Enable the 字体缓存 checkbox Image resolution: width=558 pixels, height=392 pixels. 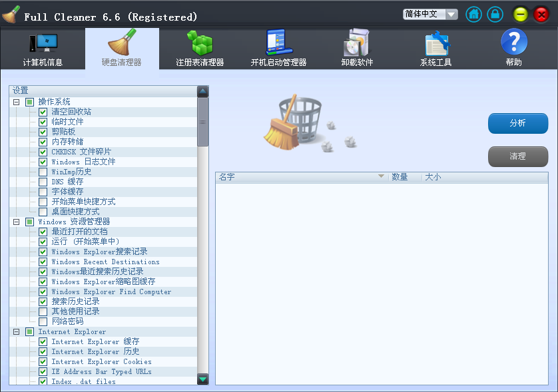43,192
